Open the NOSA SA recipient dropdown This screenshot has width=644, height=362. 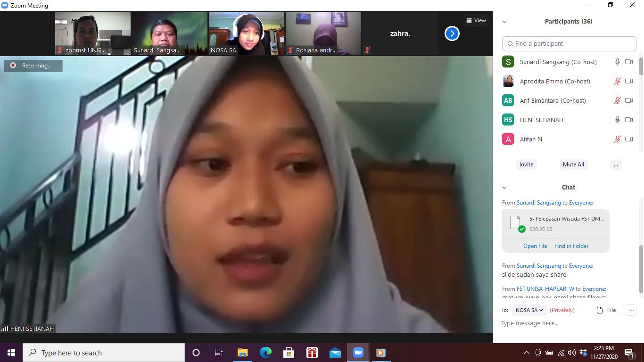[529, 310]
